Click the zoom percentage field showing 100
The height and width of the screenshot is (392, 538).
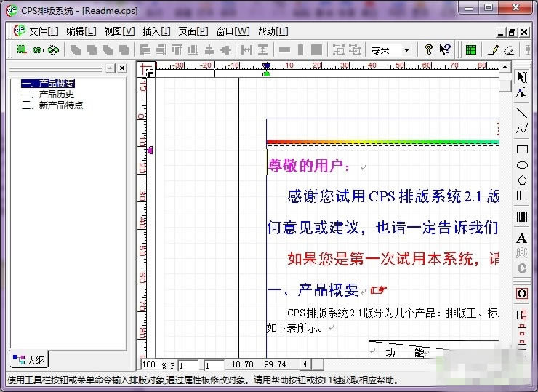pos(149,364)
